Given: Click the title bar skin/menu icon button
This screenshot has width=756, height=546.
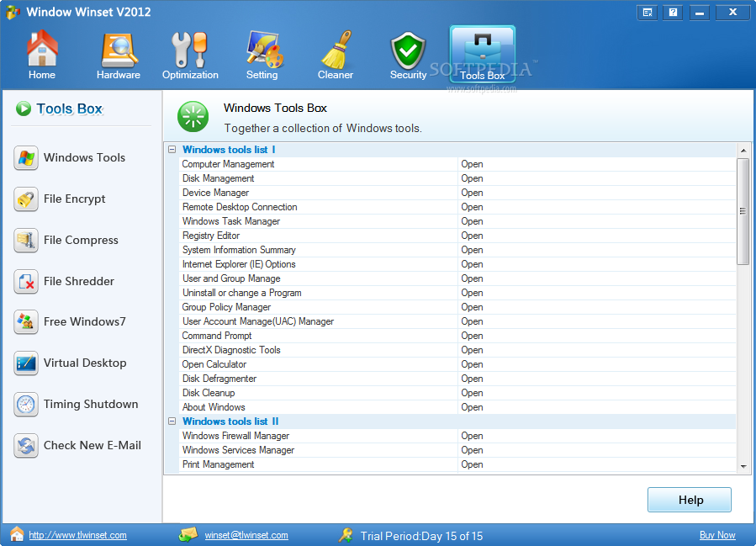Looking at the screenshot, I should click(x=648, y=13).
